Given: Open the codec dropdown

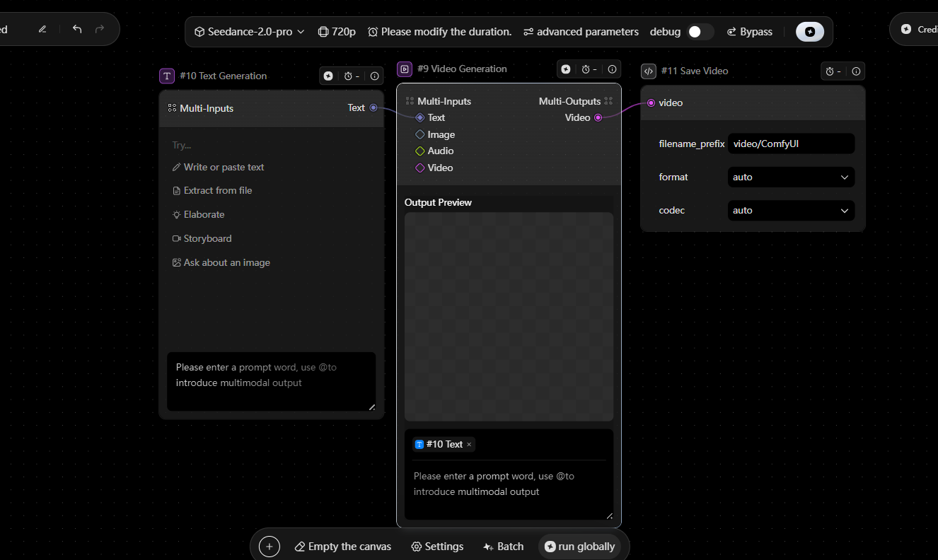Looking at the screenshot, I should point(791,210).
